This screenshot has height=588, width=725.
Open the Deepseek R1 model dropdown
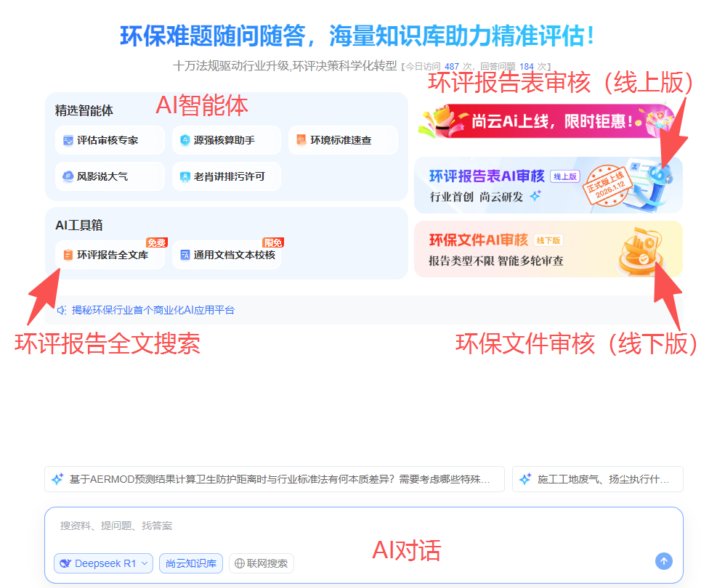[103, 563]
